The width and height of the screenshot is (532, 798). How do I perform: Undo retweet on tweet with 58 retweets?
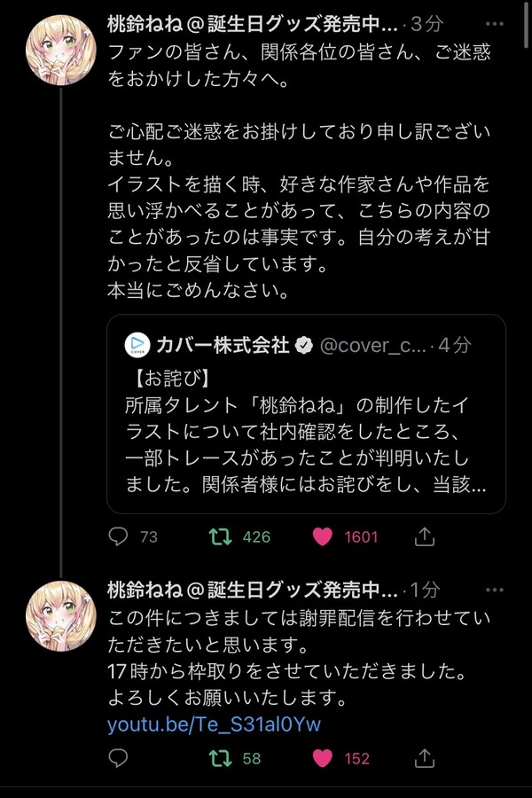[221, 758]
